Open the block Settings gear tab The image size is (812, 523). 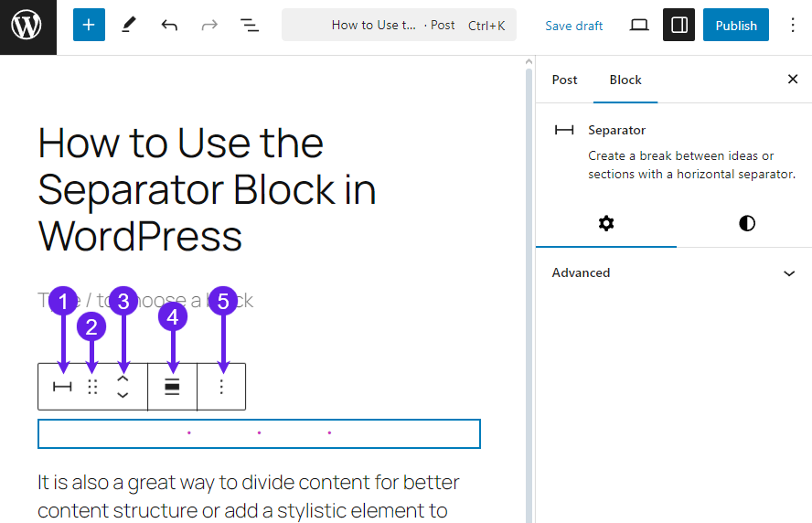(x=606, y=224)
